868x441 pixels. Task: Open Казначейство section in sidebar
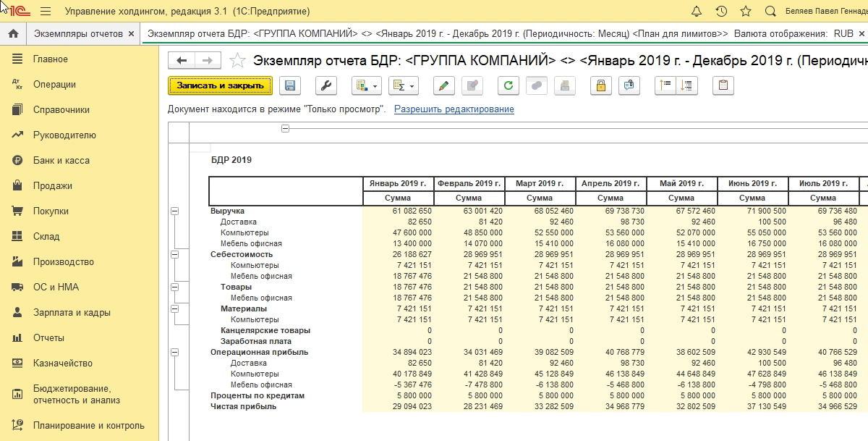pos(63,364)
